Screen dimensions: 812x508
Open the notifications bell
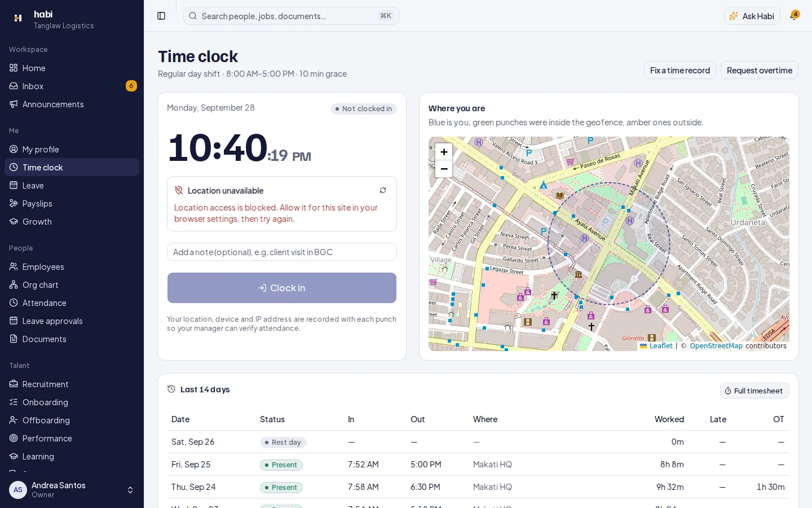click(794, 16)
